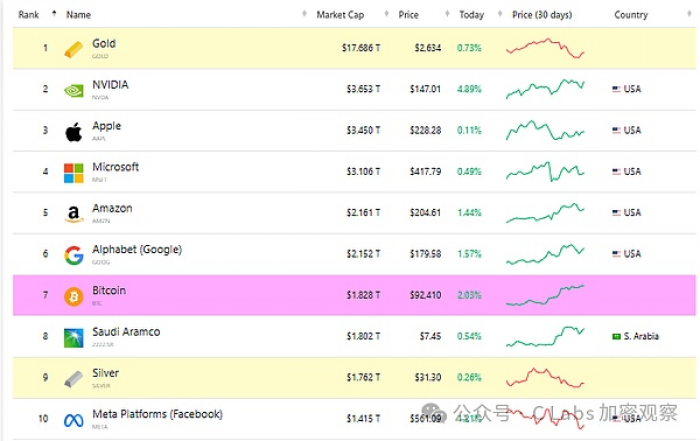Click Silver market cap $1.762 T
Image resolution: width=700 pixels, height=441 pixels.
[363, 378]
